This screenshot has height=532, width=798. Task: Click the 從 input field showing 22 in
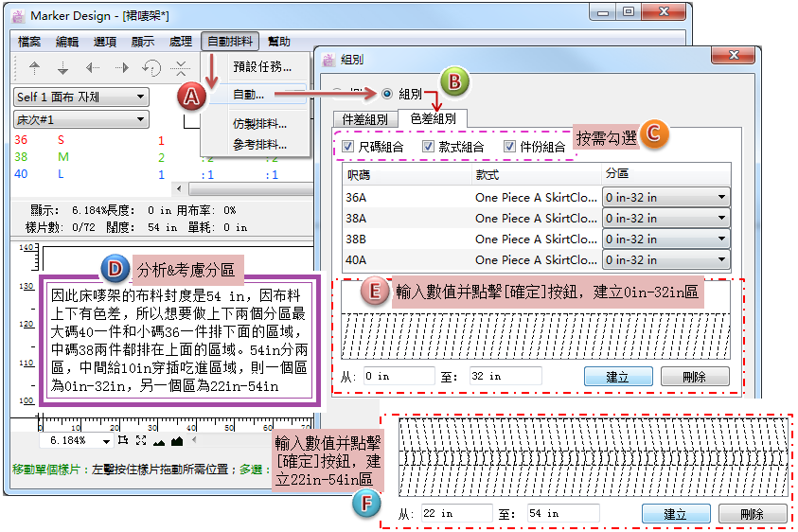456,514
